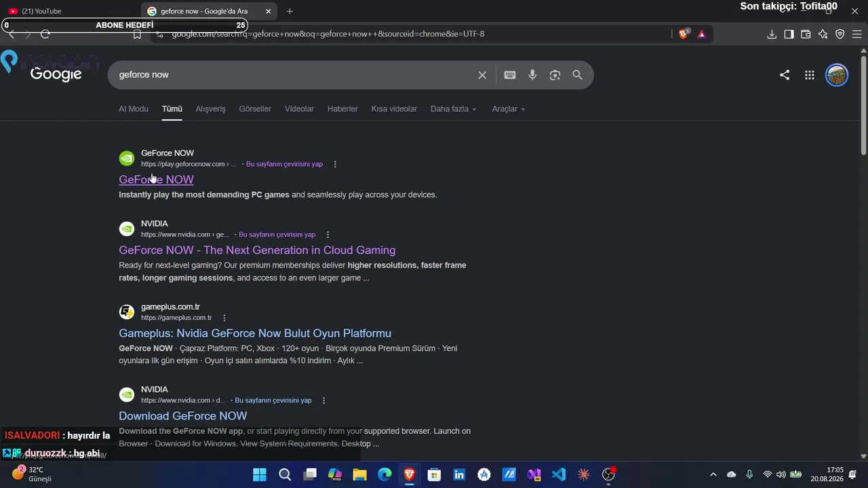Screen dimensions: 868x488
Task: Open the Brave Wallet icon
Action: point(806,34)
